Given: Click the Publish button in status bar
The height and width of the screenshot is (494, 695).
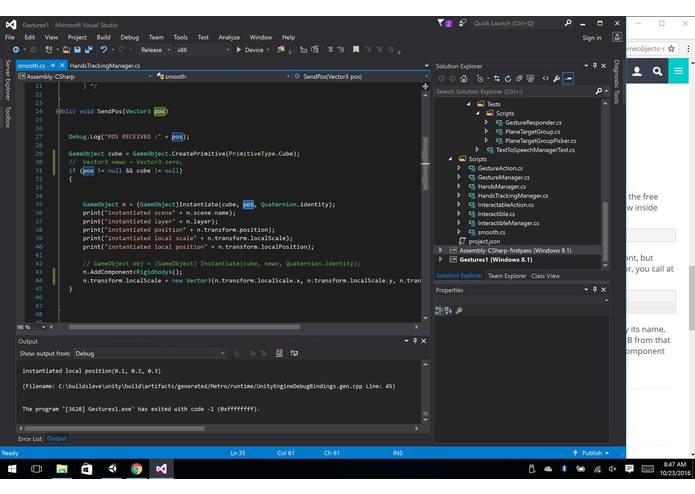Looking at the screenshot, I should coord(591,453).
